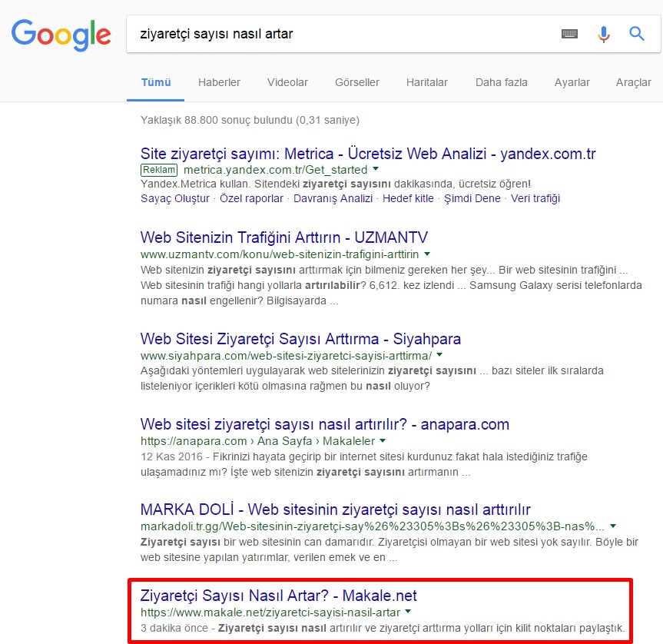Open the Daha fazla menu
The height and width of the screenshot is (644, 663).
click(502, 82)
